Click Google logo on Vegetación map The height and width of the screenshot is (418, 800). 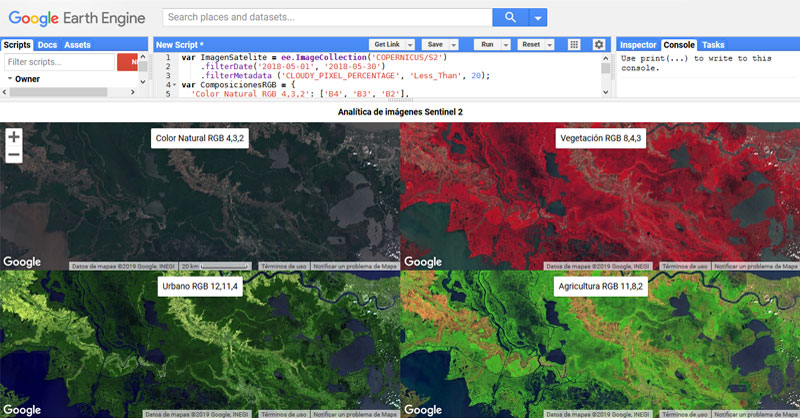pos(423,262)
